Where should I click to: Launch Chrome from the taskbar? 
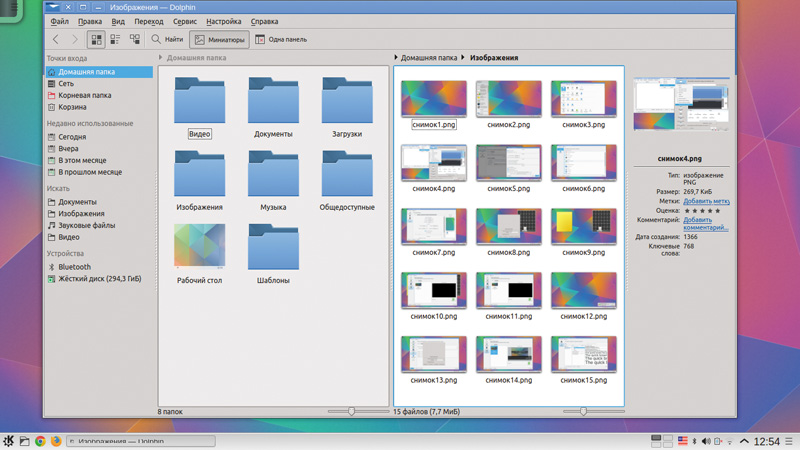[x=40, y=441]
